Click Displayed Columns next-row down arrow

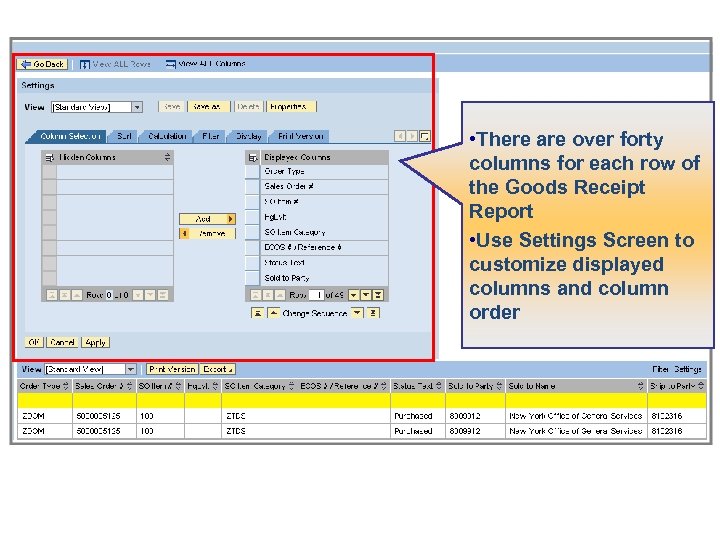[354, 295]
